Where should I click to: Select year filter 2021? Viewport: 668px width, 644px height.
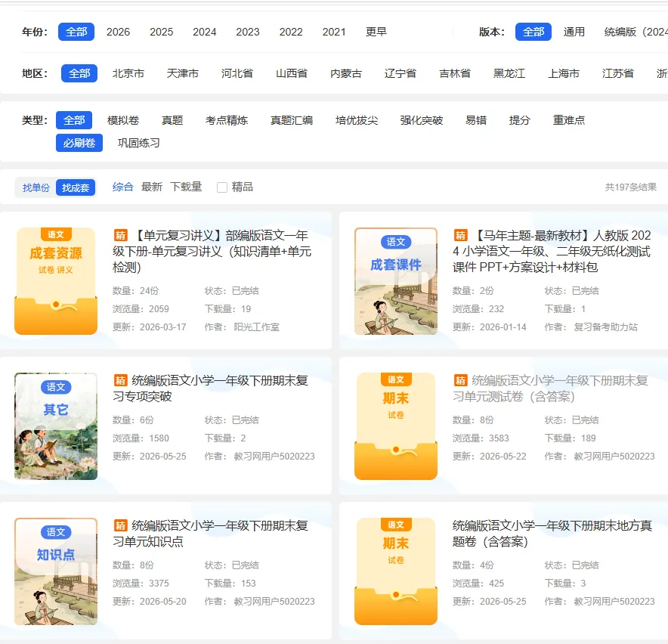click(x=334, y=32)
